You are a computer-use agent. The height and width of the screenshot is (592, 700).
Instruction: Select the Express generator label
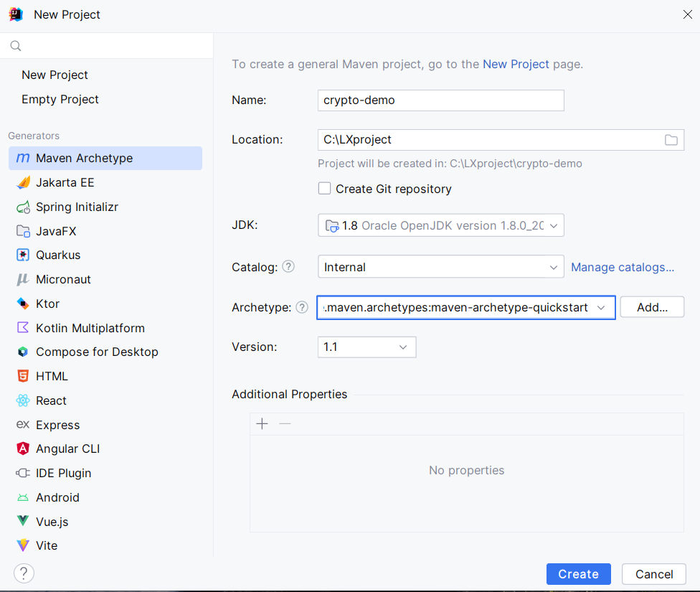point(58,425)
